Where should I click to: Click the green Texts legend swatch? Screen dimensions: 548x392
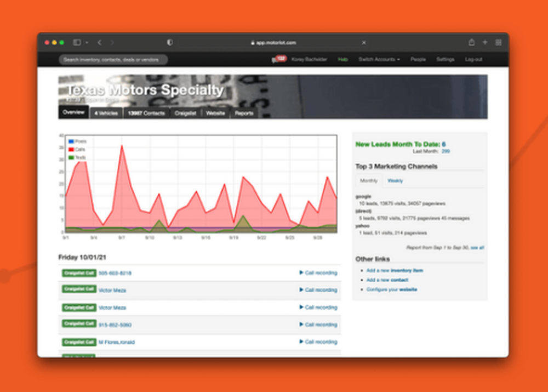[x=71, y=158]
